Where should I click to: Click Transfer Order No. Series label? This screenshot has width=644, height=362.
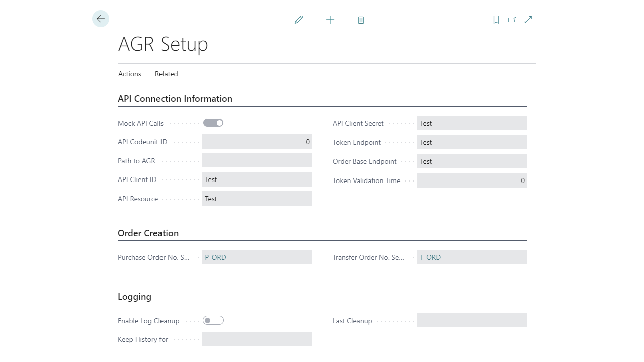pyautogui.click(x=369, y=257)
